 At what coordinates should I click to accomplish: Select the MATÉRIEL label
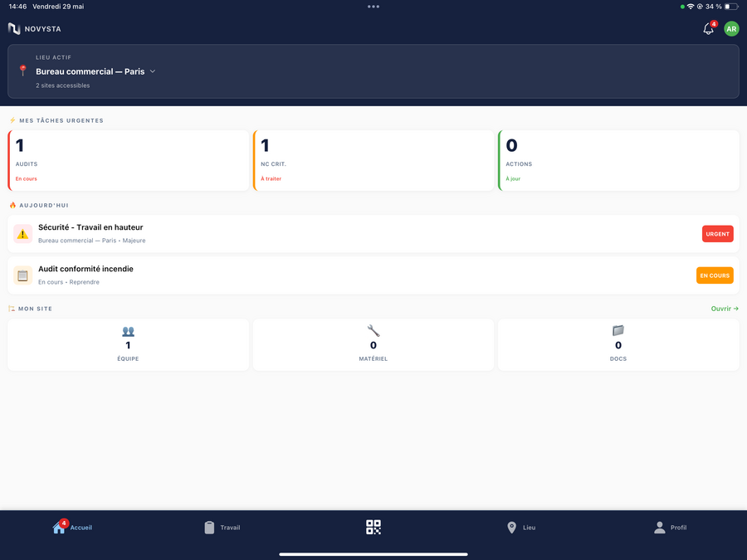[x=373, y=358]
